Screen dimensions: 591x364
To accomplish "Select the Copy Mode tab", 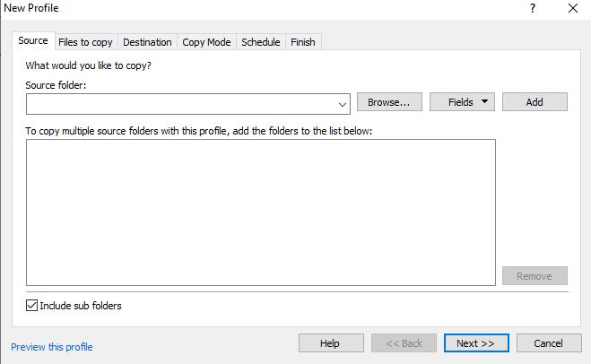I will [x=206, y=42].
